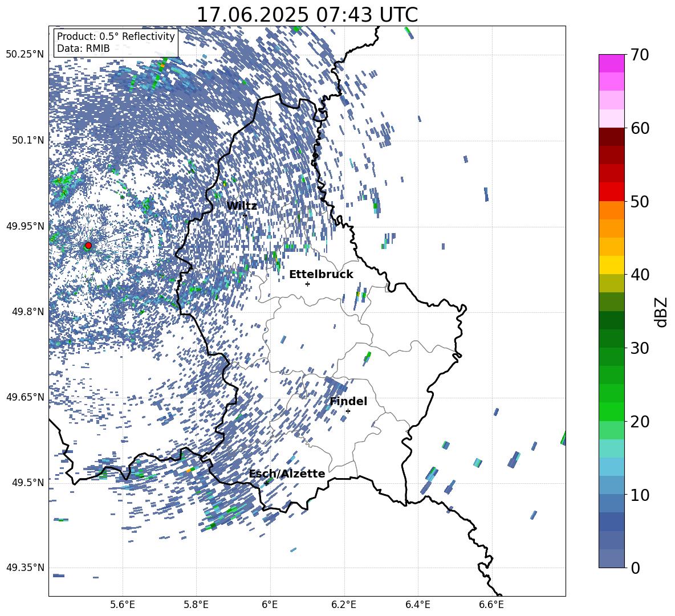The image size is (675, 616).
Task: Click the 40 tick on the colorbar
Action: (640, 275)
